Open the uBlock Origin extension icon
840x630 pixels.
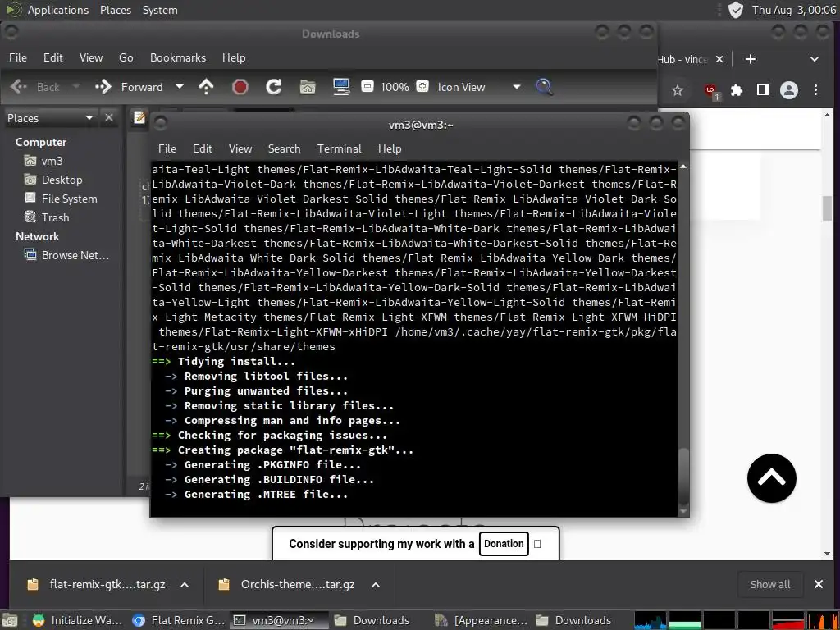point(711,91)
